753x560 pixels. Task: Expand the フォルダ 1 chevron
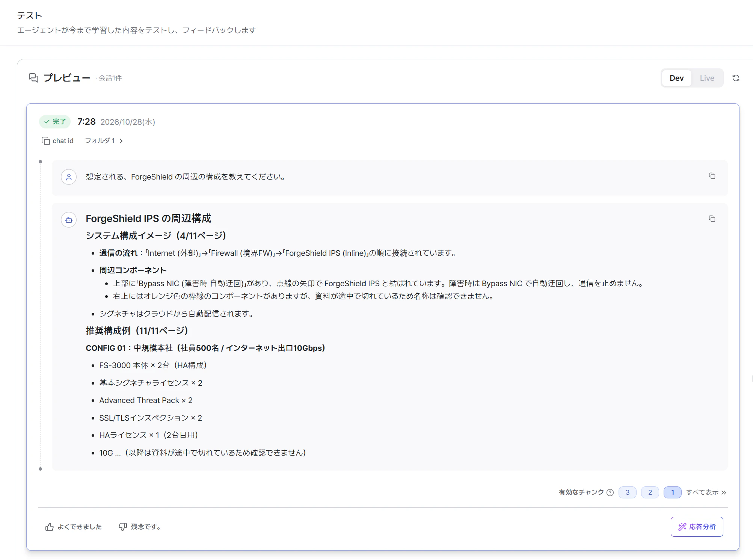pos(121,141)
